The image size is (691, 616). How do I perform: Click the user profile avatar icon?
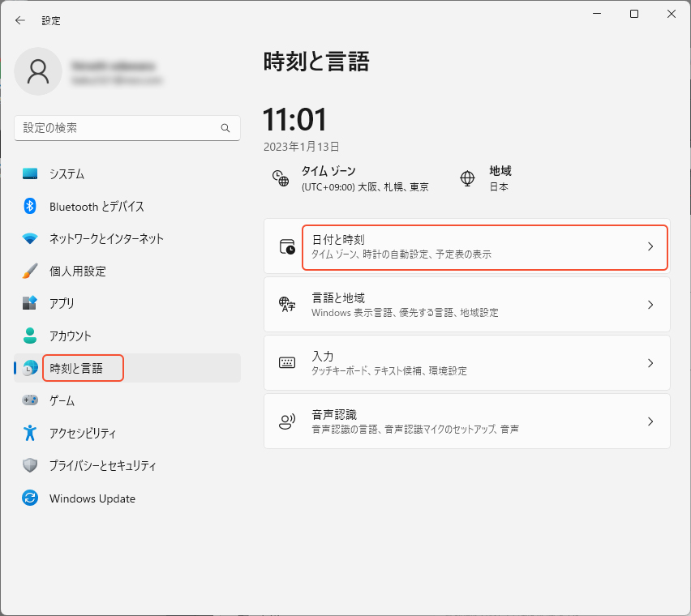tap(38, 71)
